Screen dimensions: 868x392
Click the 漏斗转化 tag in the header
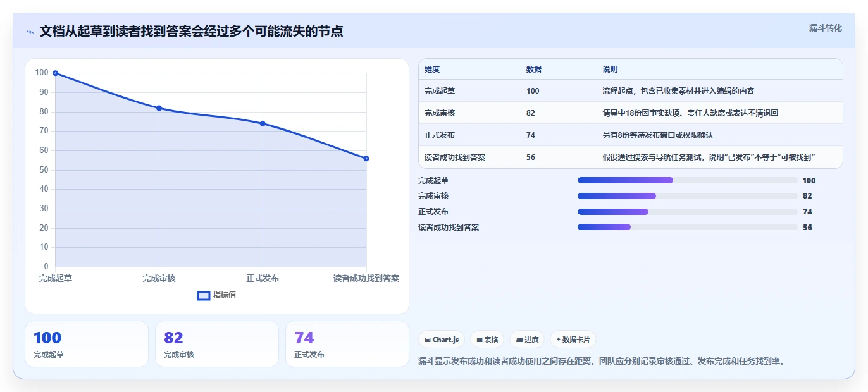point(825,28)
